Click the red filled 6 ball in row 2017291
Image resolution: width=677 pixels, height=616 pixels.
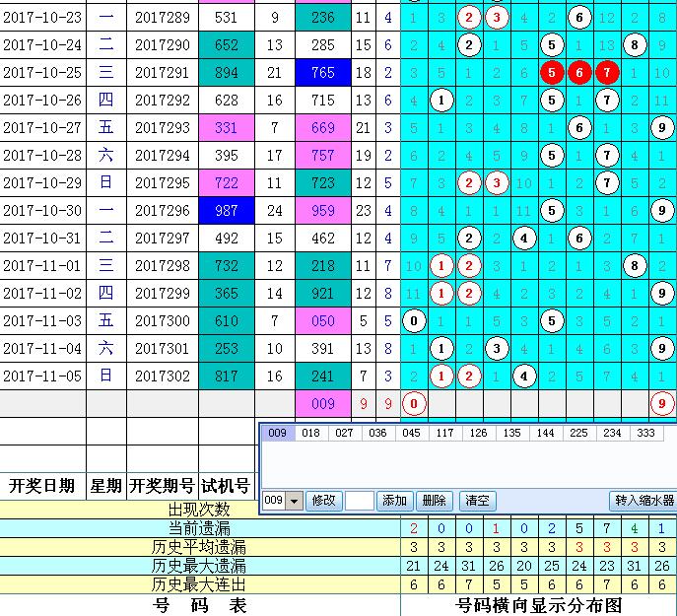[x=579, y=73]
